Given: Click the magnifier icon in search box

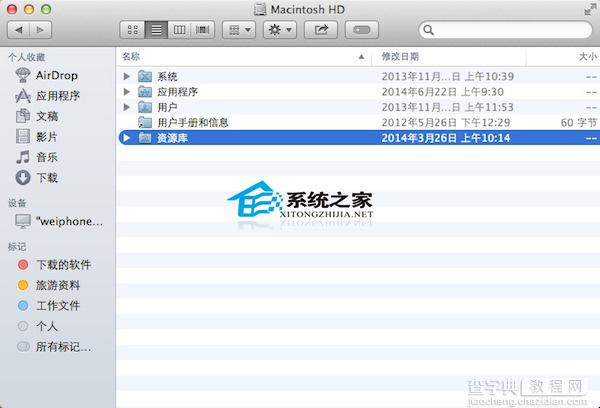Looking at the screenshot, I should (429, 30).
